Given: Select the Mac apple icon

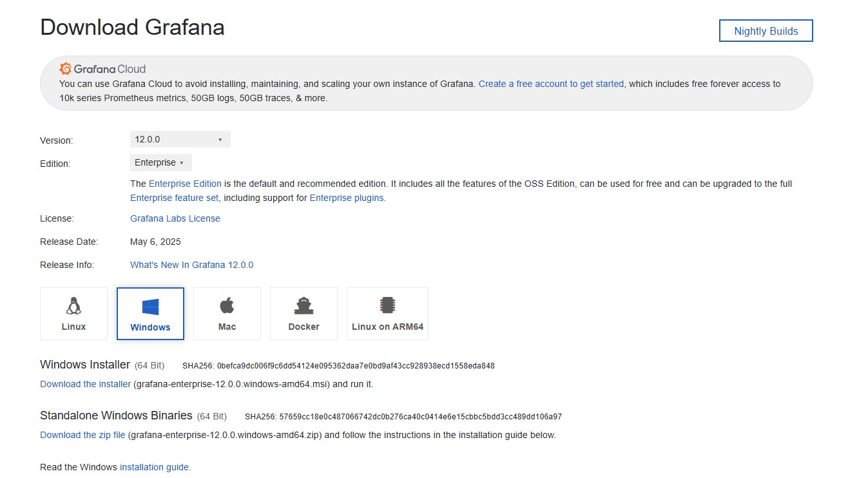Looking at the screenshot, I should [x=227, y=305].
